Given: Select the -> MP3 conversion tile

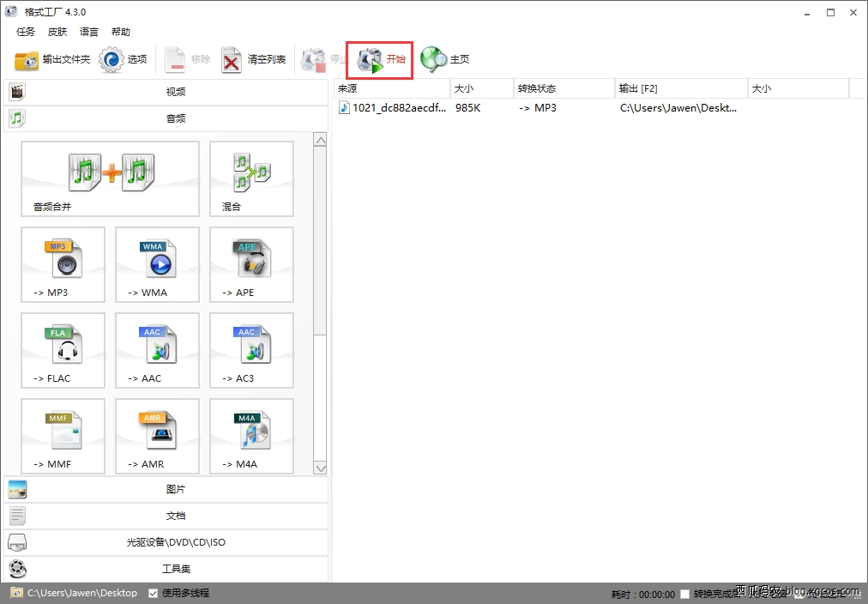Looking at the screenshot, I should [63, 264].
